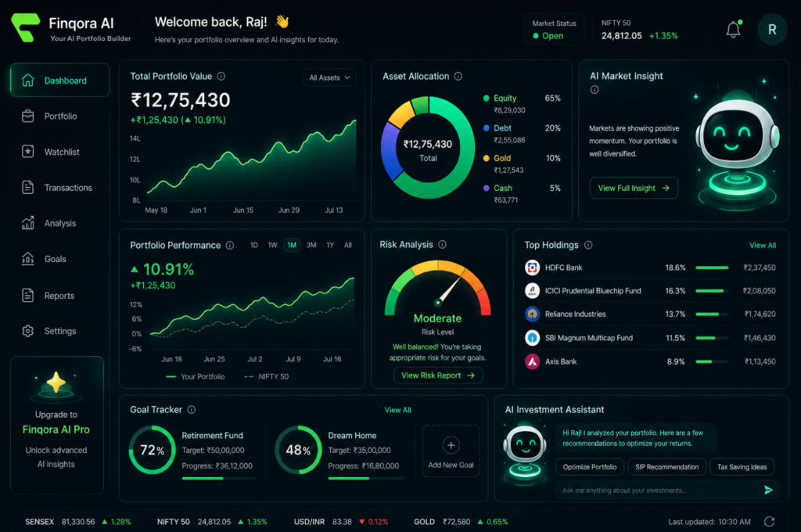801x532 pixels.
Task: Click the plus icon for Add New Goal
Action: (451, 445)
